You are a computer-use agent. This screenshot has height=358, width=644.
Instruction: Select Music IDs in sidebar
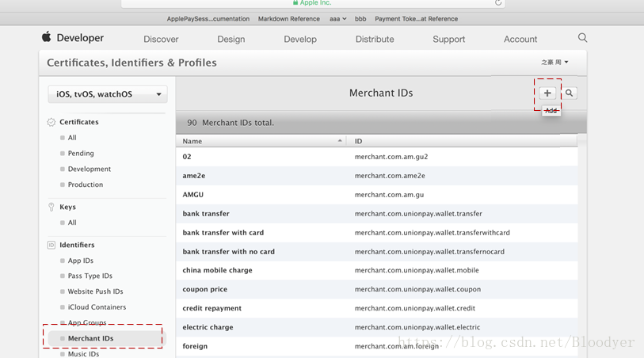coord(83,353)
